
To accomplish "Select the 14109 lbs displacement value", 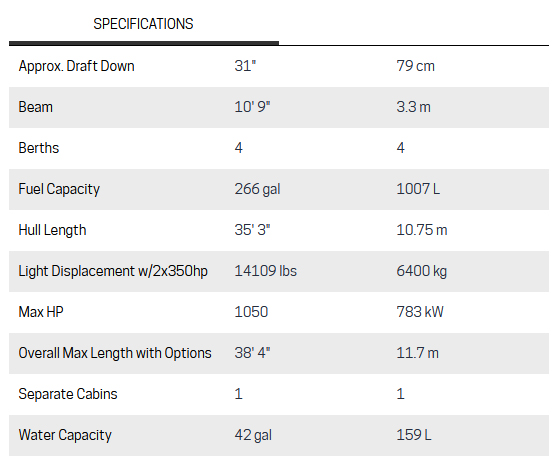I will [x=266, y=271].
